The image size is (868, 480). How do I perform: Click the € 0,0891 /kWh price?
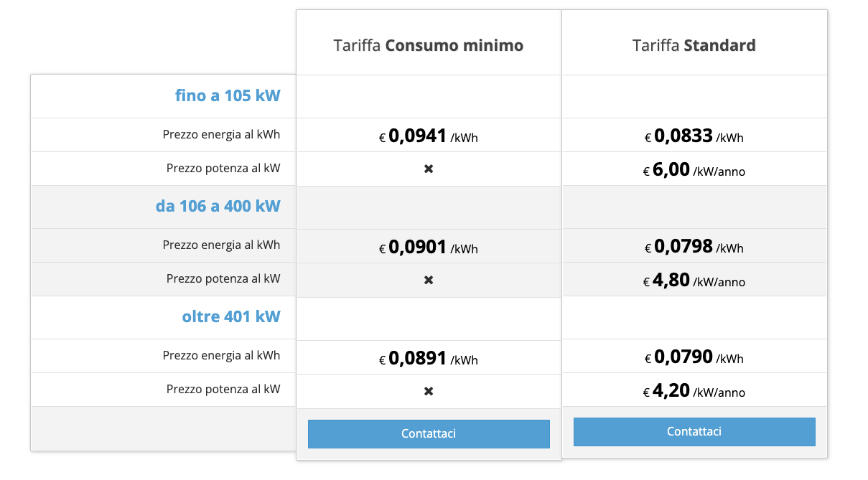point(429,359)
